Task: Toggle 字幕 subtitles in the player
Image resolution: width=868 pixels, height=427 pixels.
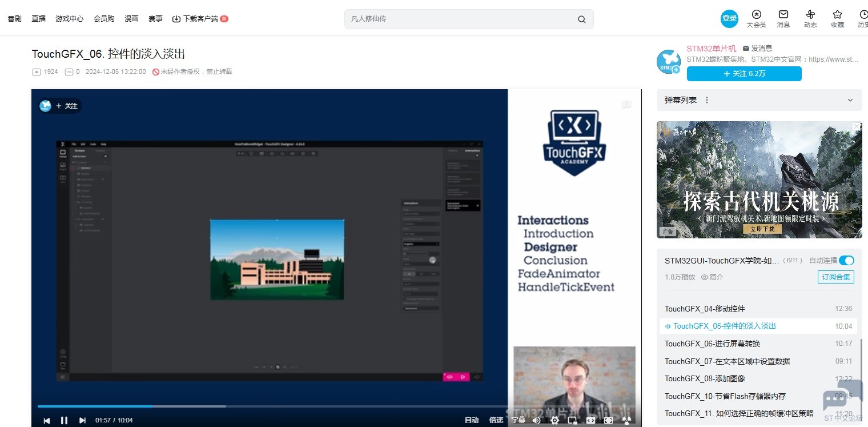Action: point(518,420)
